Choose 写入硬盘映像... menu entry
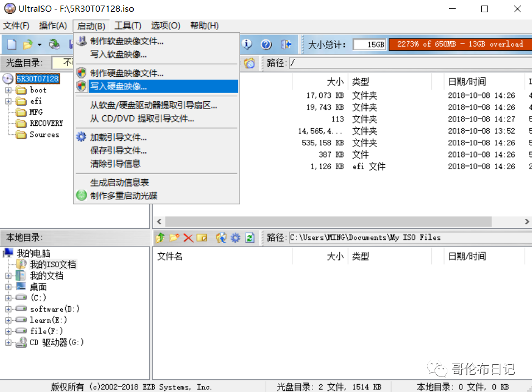The image size is (532, 392). (x=157, y=86)
